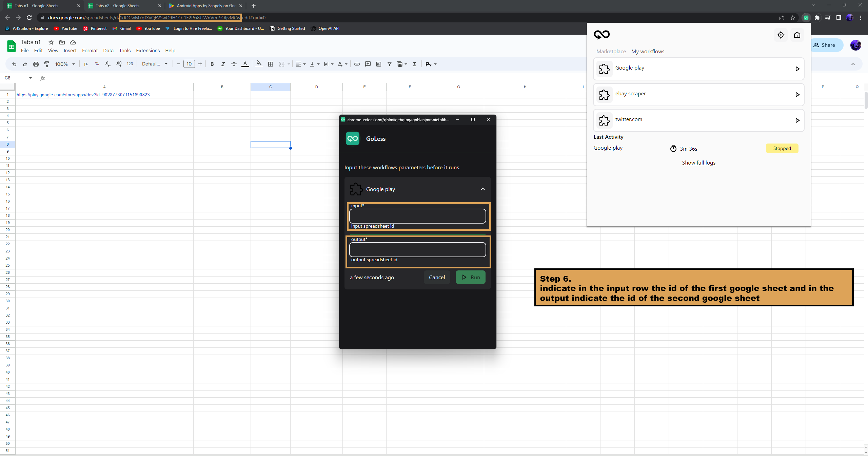Toggle strikethrough formatting in toolbar
868x456 pixels.
tap(234, 64)
